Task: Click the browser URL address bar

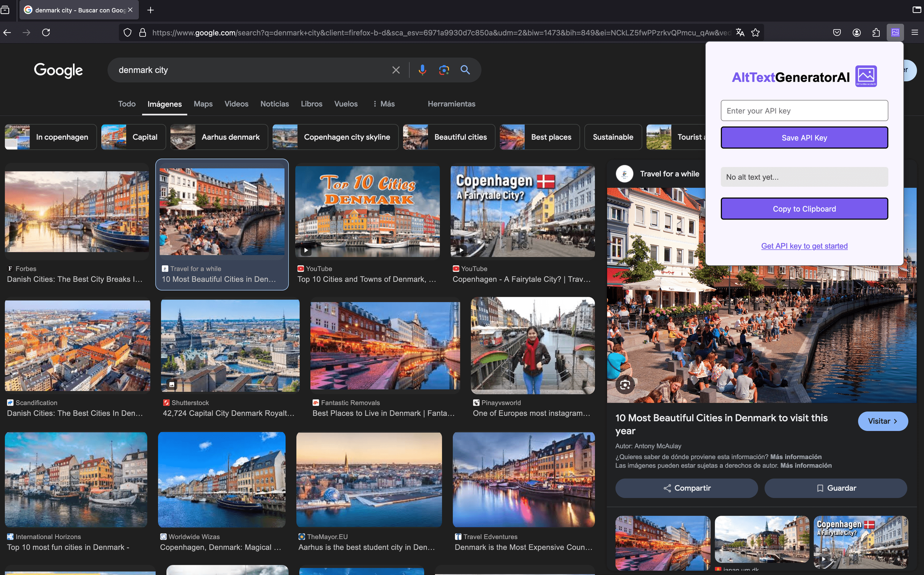Action: (441, 33)
